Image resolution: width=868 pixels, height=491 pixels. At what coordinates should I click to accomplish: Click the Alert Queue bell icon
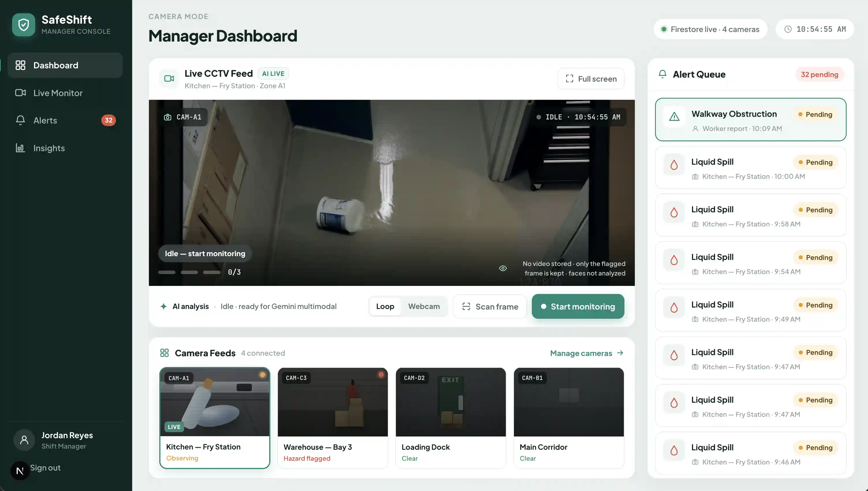[x=662, y=74]
